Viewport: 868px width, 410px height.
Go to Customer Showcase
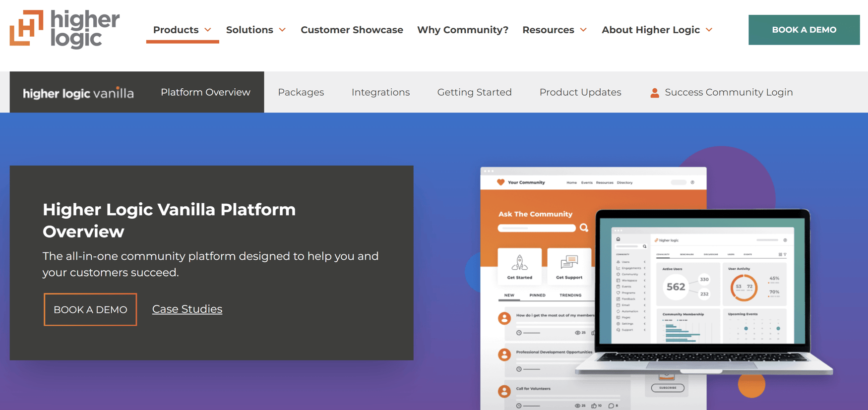click(x=352, y=30)
